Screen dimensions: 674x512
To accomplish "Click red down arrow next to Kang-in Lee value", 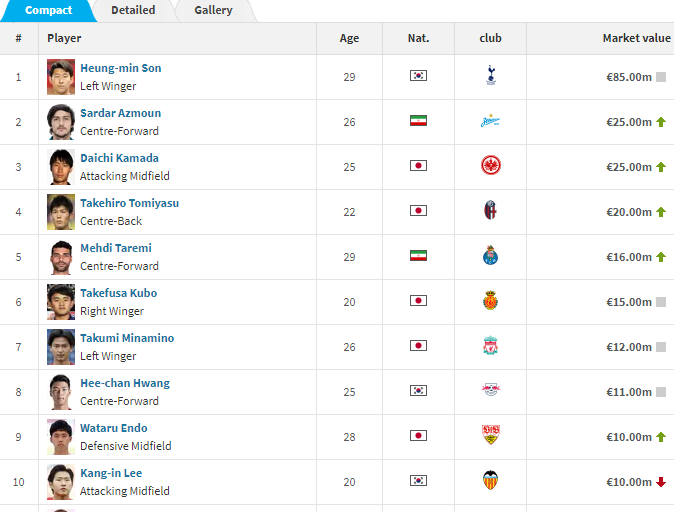I will 661,482.
